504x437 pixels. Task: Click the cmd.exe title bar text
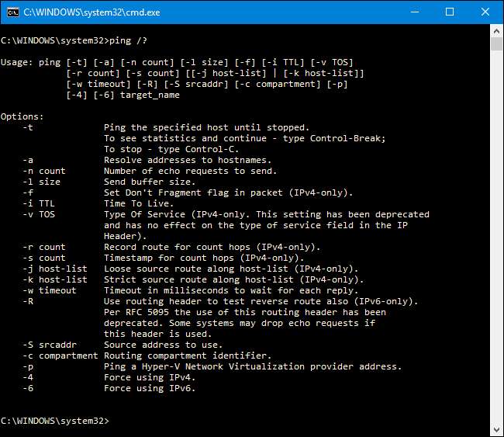[x=70, y=12]
